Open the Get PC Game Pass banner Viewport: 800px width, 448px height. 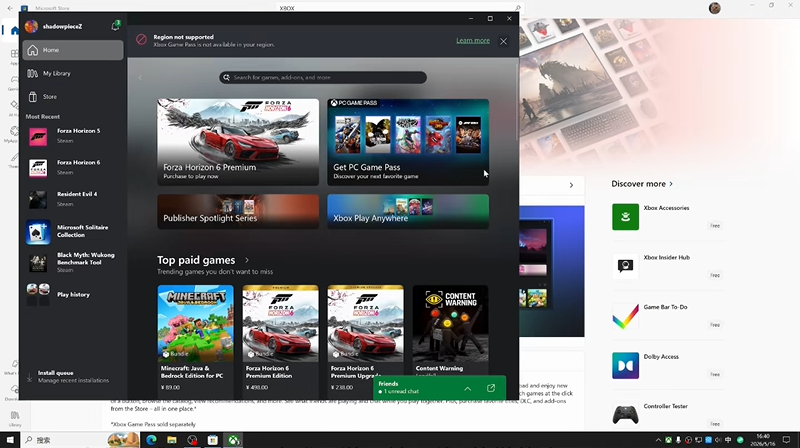tap(408, 142)
